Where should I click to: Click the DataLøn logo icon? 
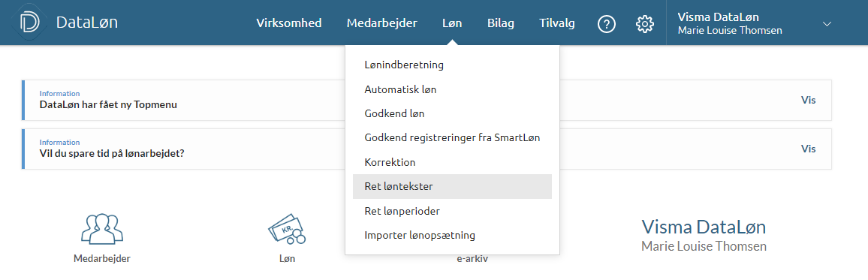coord(29,23)
